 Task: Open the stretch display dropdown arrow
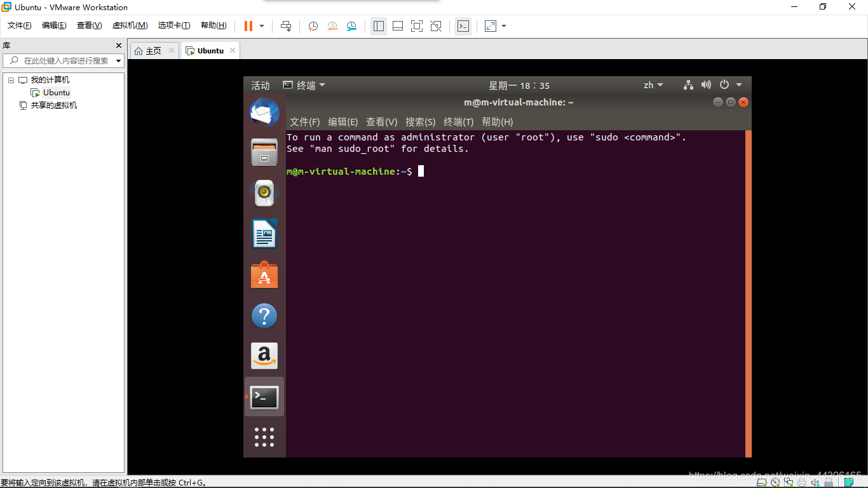coord(504,26)
